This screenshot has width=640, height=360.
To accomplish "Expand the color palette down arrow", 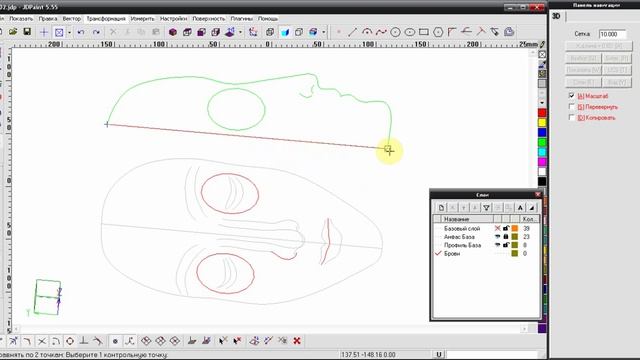I will point(542,102).
